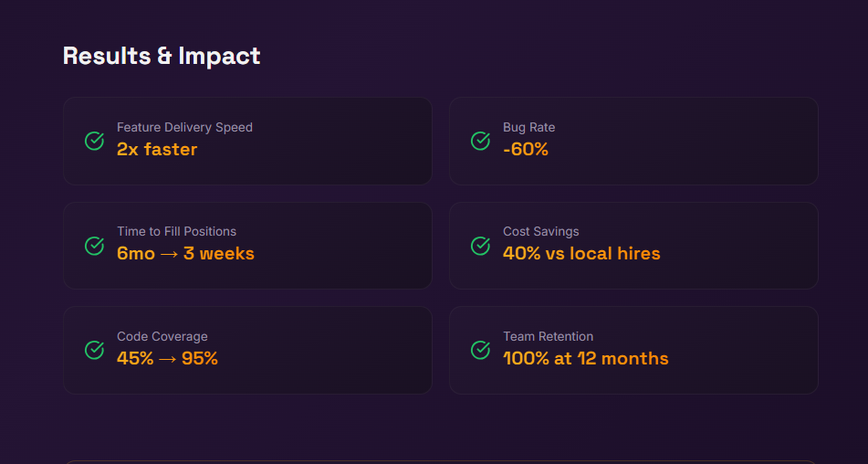Click the Team Retention label
Screen dimensions: 868x464
click(548, 336)
